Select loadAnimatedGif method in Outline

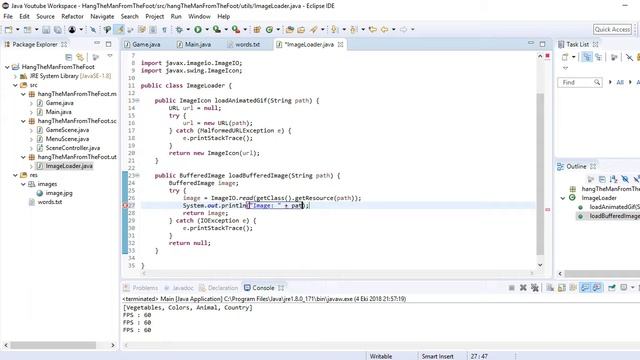coord(614,207)
